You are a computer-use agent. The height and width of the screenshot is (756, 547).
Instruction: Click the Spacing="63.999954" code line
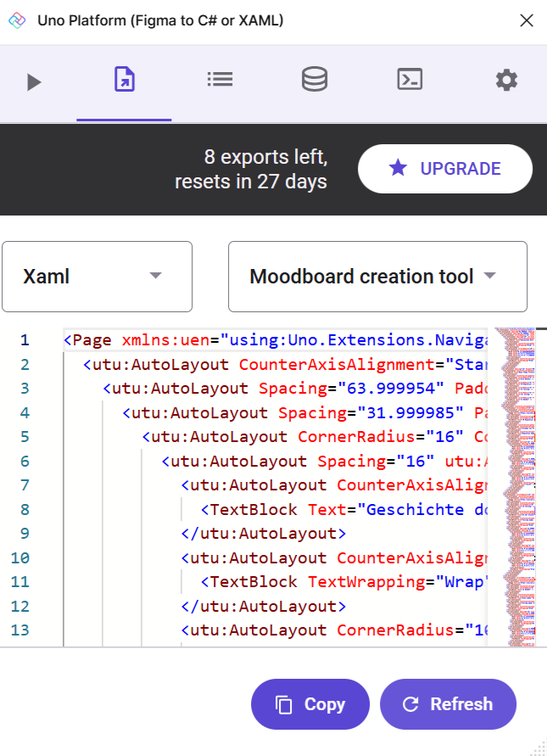(x=295, y=389)
